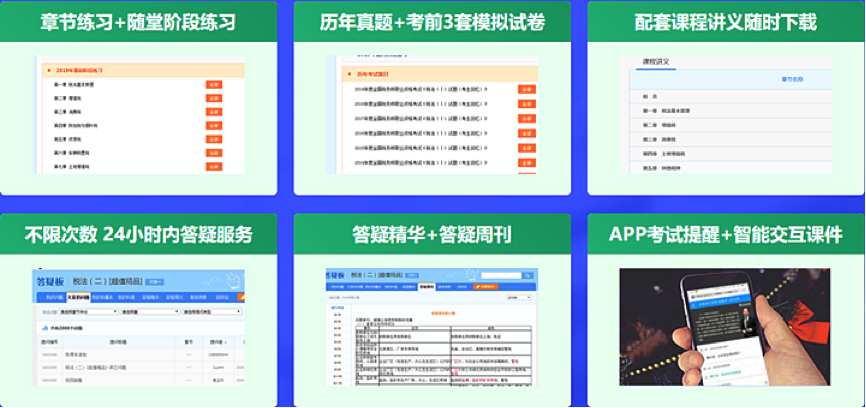Click the 历年真题+考前3套模拟试卷 header

[x=433, y=22]
